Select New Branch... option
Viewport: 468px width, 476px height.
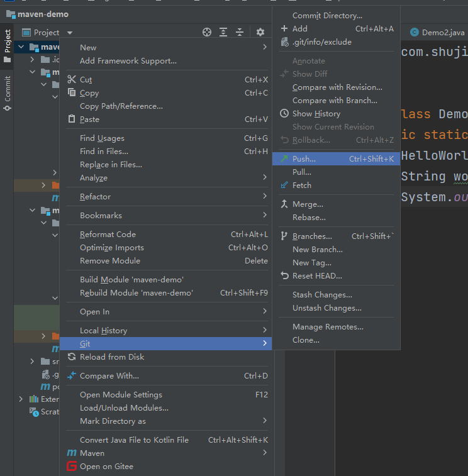click(x=336, y=249)
